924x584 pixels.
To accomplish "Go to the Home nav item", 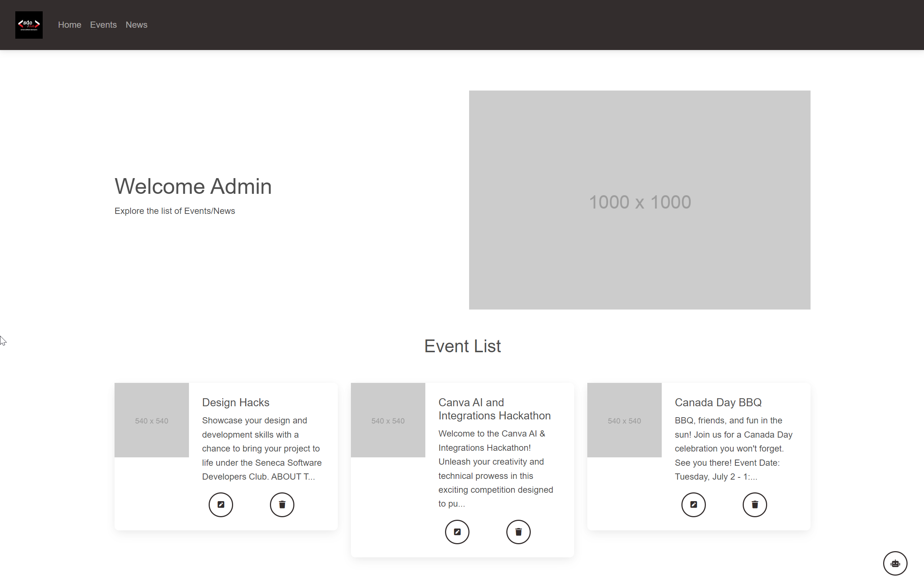I will 69,25.
